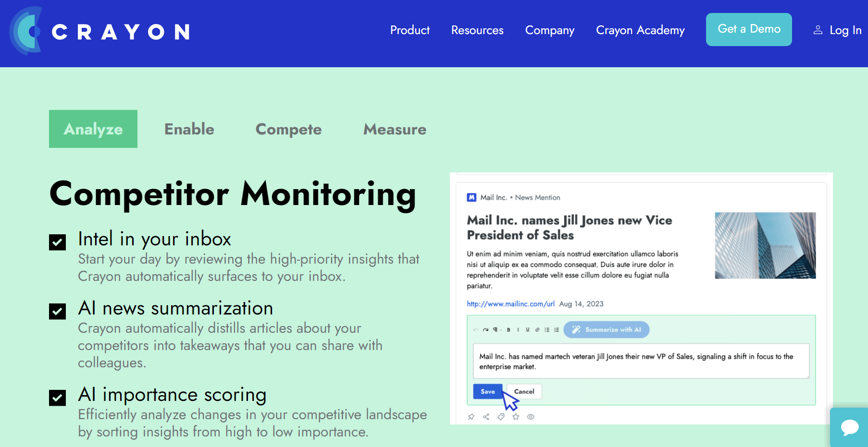Click the Get a Demo button
This screenshot has height=447, width=868.
[748, 29]
